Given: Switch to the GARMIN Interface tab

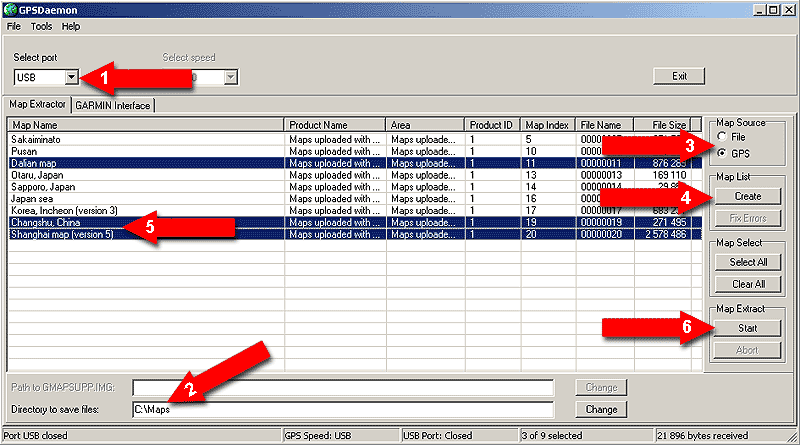Looking at the screenshot, I should pos(113,106).
